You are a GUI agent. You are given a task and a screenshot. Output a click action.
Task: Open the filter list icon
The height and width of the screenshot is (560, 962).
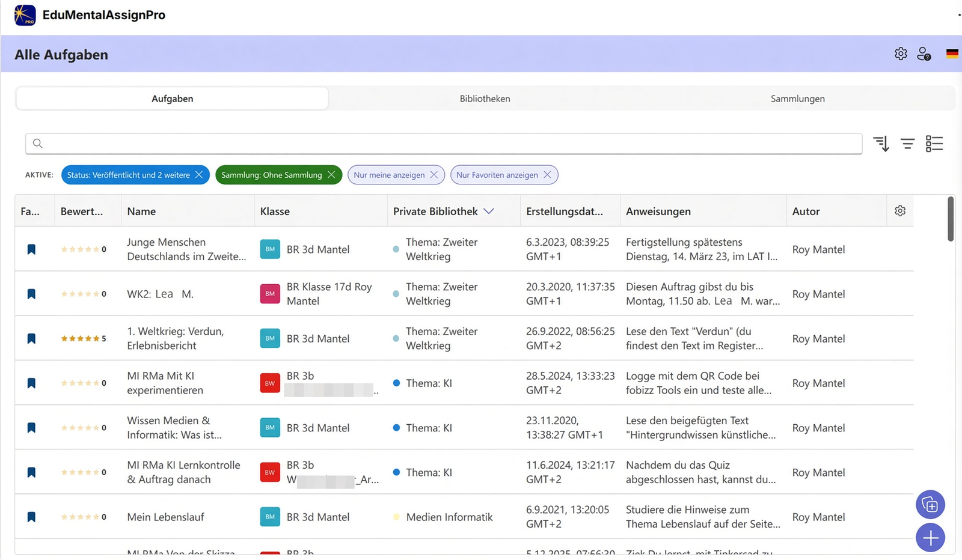[x=907, y=144]
